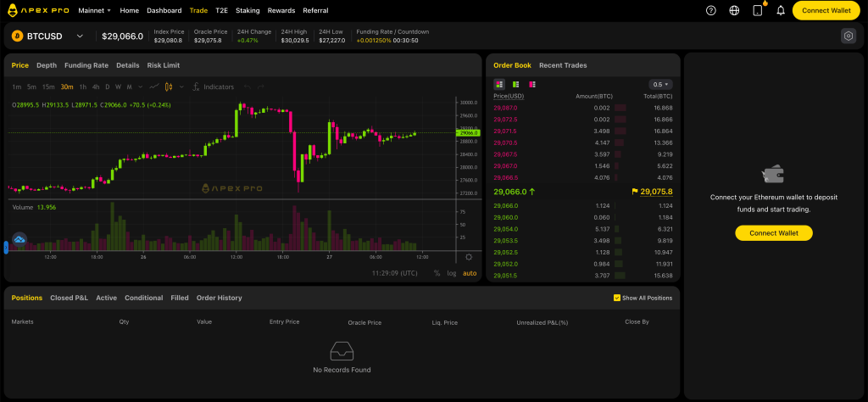Select the W weekly timeframe
This screenshot has width=868, height=402.
119,87
